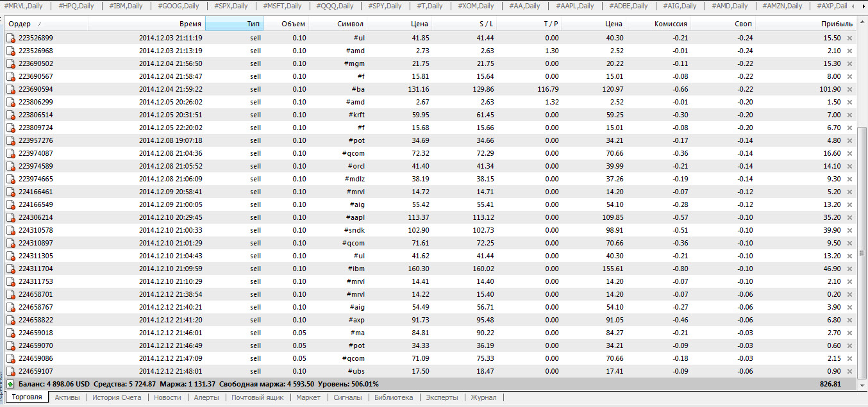The image size is (868, 407).
Task: Click the order icon next to 223974589
Action: [10, 166]
